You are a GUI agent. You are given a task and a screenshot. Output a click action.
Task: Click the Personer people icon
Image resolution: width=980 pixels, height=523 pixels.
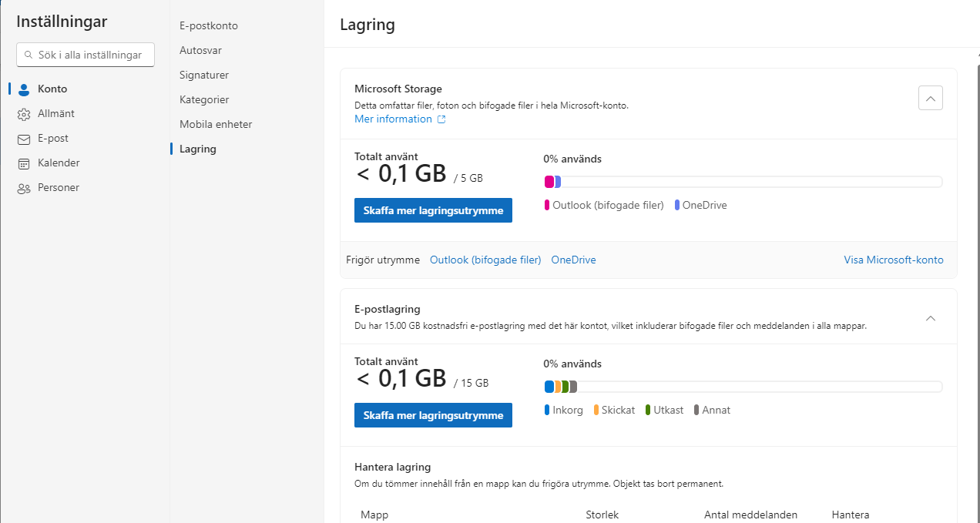pyautogui.click(x=23, y=188)
